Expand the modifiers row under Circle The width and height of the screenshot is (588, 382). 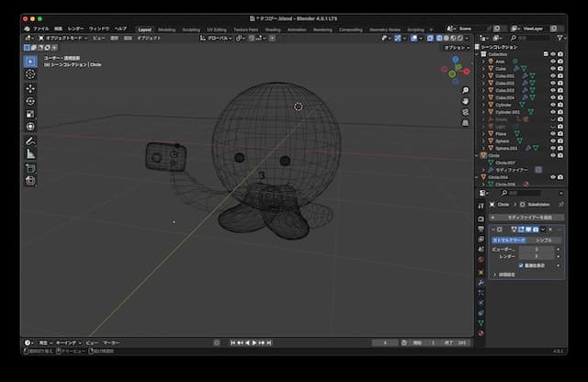click(484, 170)
